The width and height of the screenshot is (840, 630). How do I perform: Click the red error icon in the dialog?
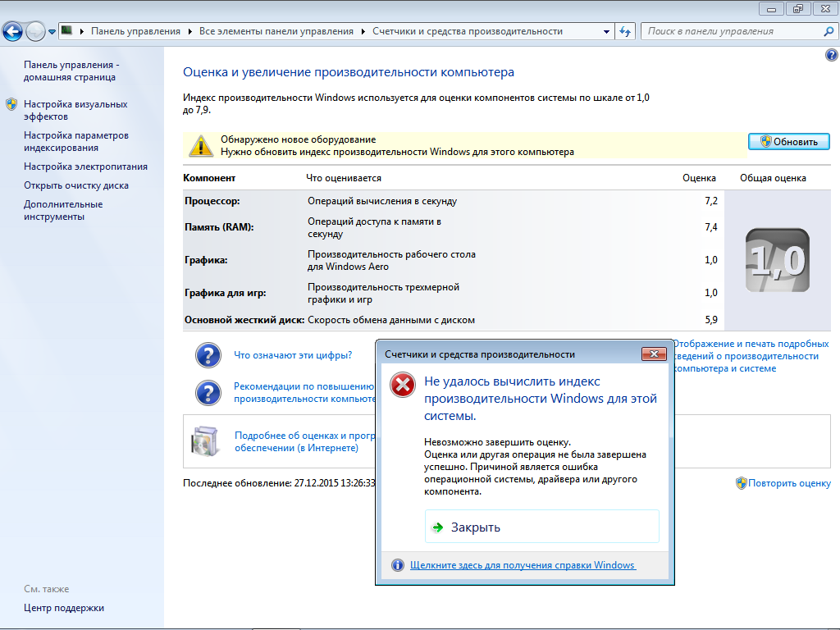pyautogui.click(x=403, y=385)
